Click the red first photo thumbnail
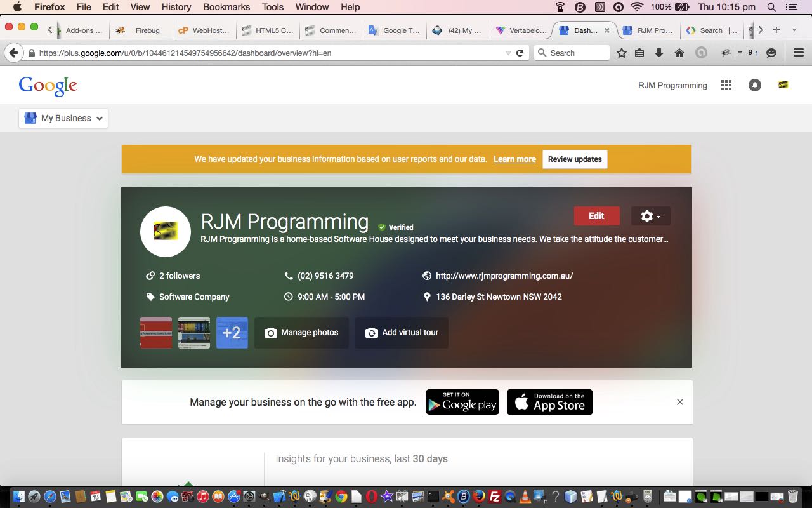Viewport: 812px width, 508px height. point(156,333)
